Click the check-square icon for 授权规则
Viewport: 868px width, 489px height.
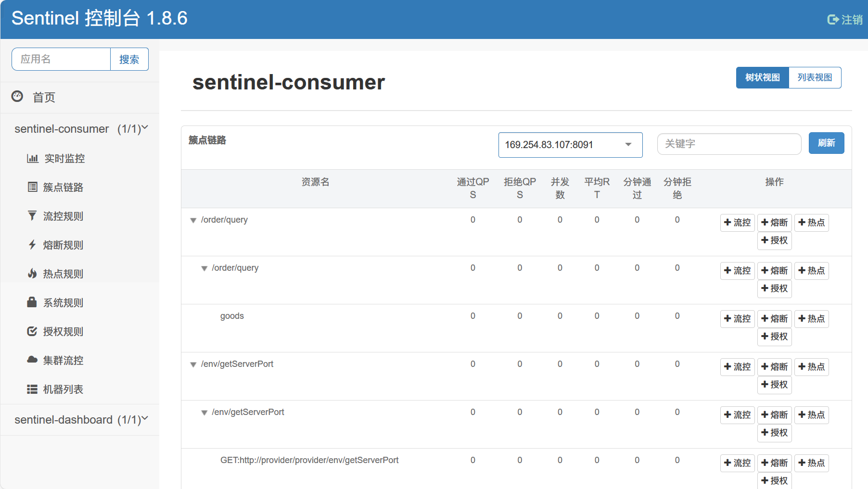(32, 331)
